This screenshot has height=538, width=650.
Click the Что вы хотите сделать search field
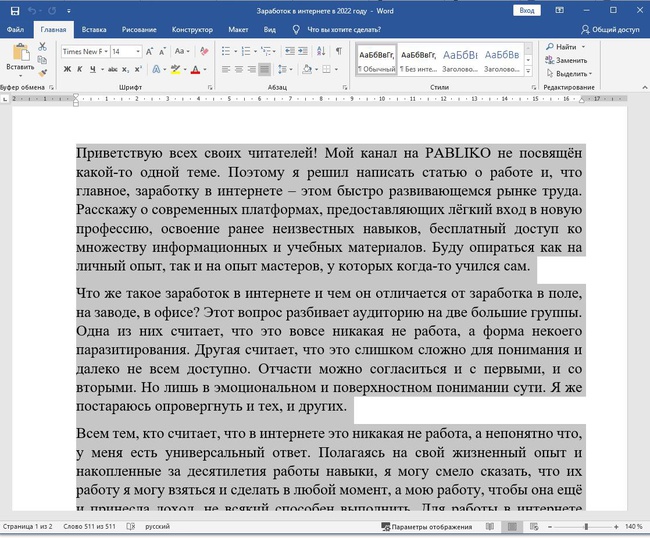[344, 29]
